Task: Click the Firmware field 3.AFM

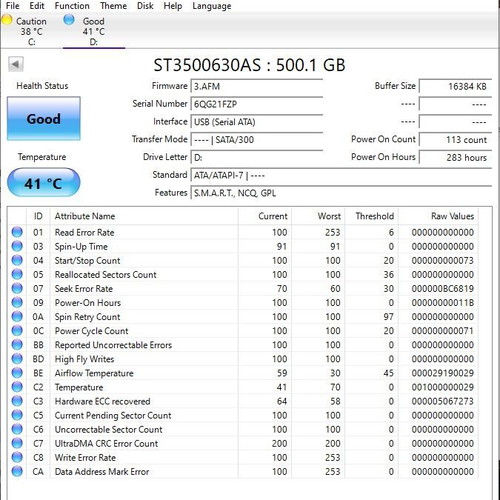Action: (257, 86)
